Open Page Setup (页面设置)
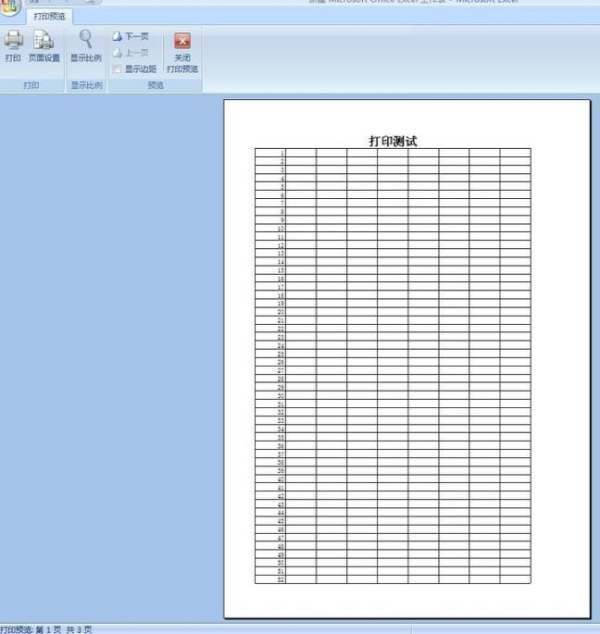600x634 pixels. coord(44,41)
